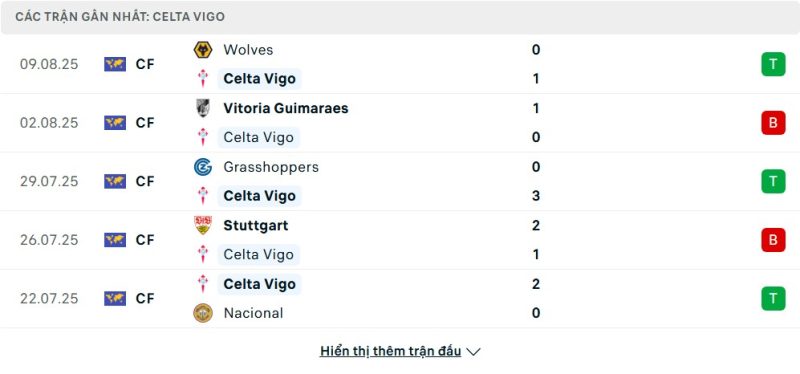This screenshot has height=374, width=800.
Task: Click the red B badge for the Vitoria Guimaraes match
Action: 773,123
